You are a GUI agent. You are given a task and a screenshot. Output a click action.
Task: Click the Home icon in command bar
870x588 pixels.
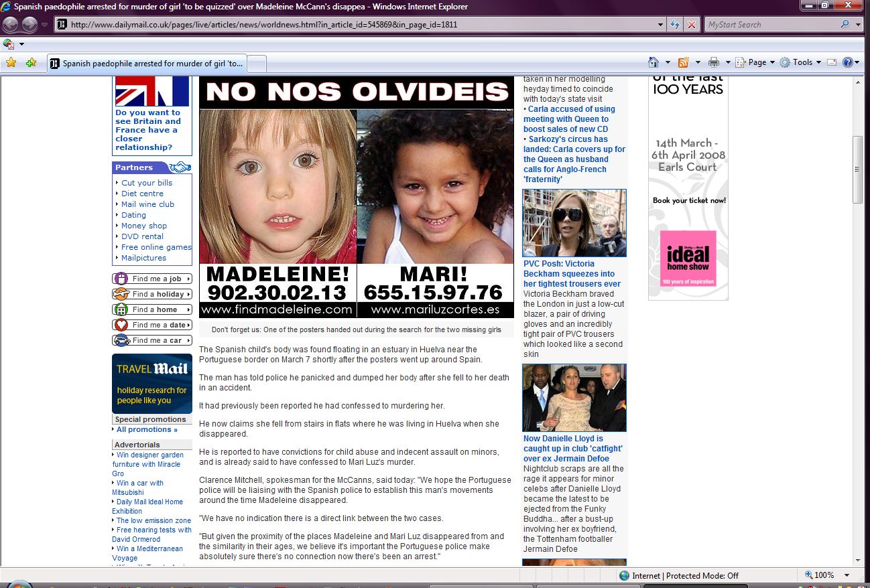(654, 62)
